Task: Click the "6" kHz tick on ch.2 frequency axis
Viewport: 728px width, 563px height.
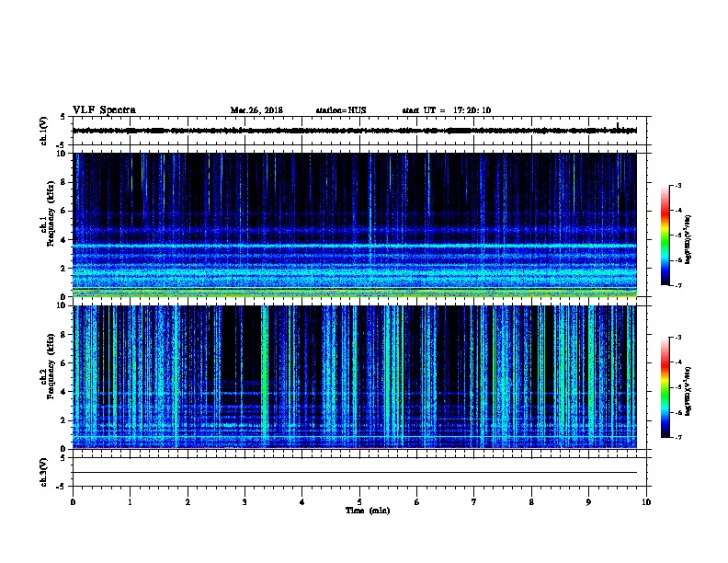Action: pos(65,363)
